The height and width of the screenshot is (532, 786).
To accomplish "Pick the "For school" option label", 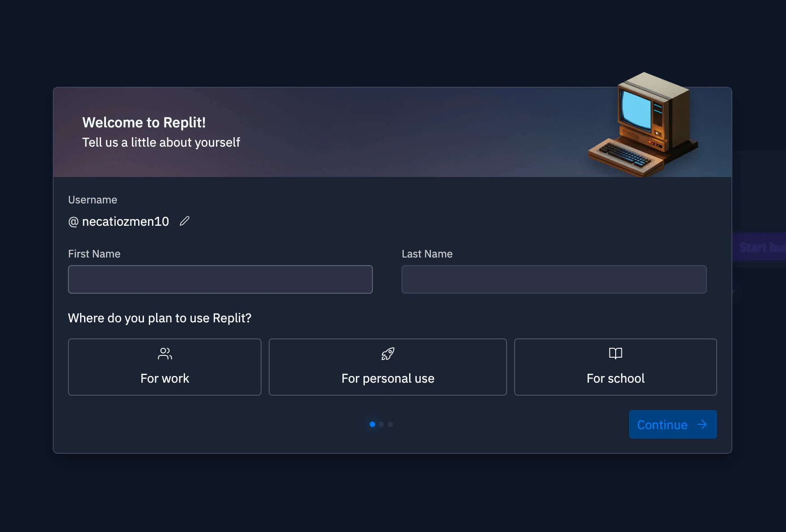I will pyautogui.click(x=615, y=379).
